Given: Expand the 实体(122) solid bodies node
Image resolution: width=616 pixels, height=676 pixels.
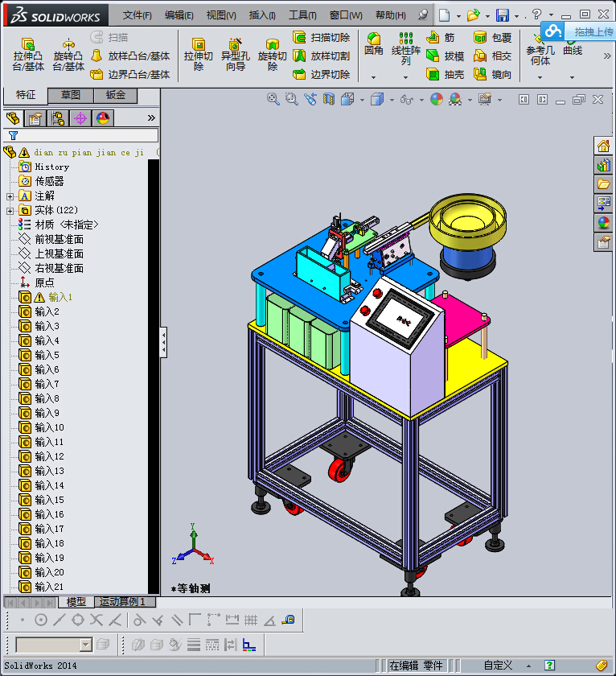Looking at the screenshot, I should [x=10, y=211].
